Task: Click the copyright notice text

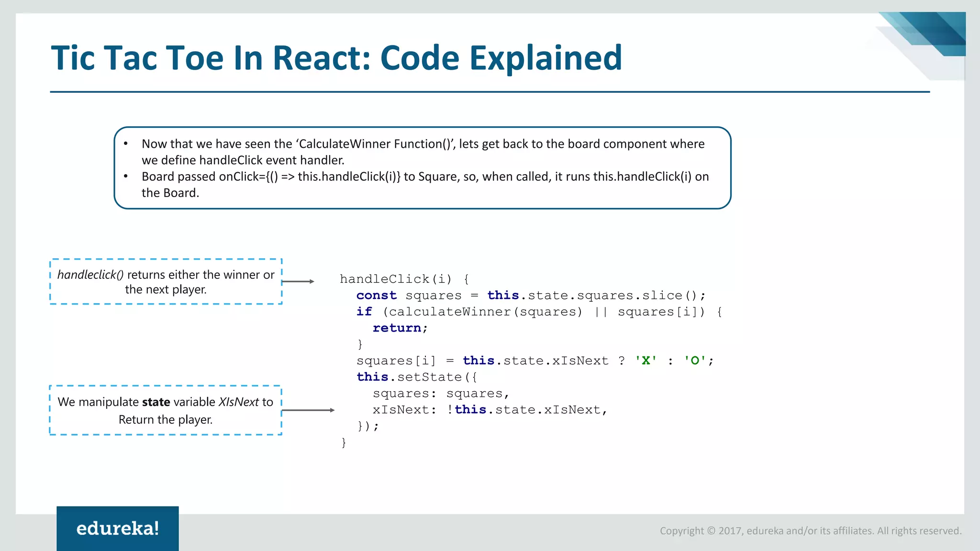Action: tap(810, 531)
